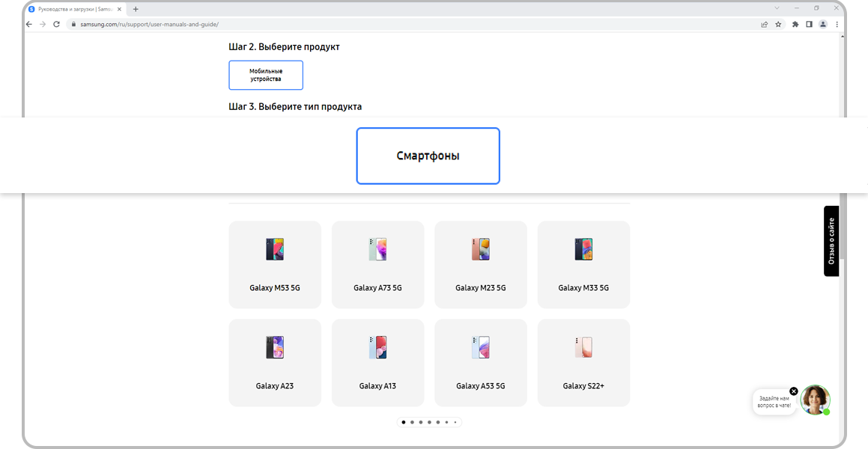Choose the Galaxy M23 5G card
Viewport: 868px width, 449px height.
coord(481,265)
